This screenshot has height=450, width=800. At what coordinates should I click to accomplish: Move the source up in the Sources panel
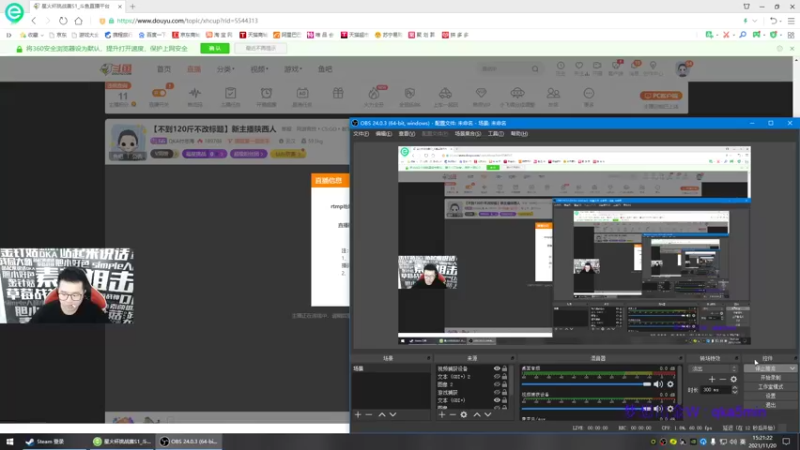pos(477,415)
